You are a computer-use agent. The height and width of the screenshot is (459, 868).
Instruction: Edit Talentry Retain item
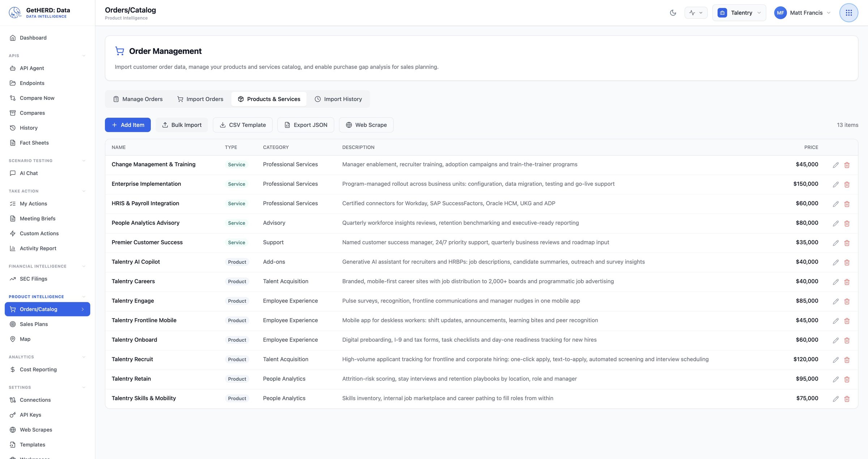835,379
